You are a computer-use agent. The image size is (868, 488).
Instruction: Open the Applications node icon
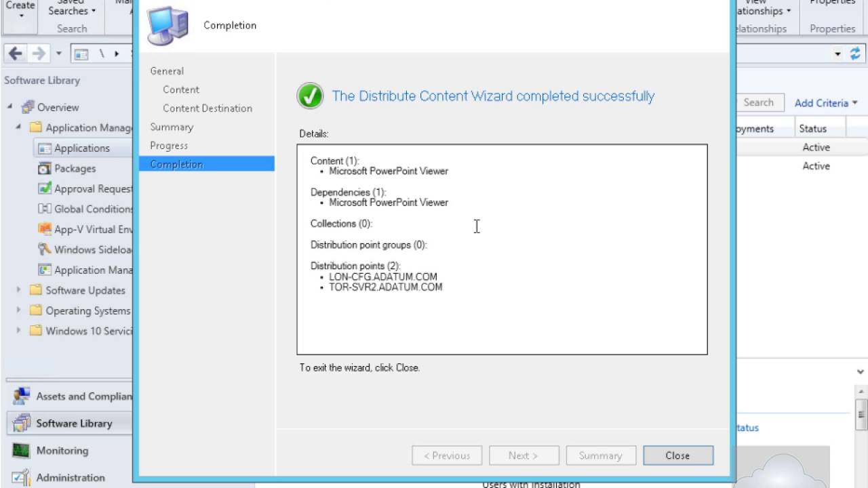pyautogui.click(x=44, y=148)
